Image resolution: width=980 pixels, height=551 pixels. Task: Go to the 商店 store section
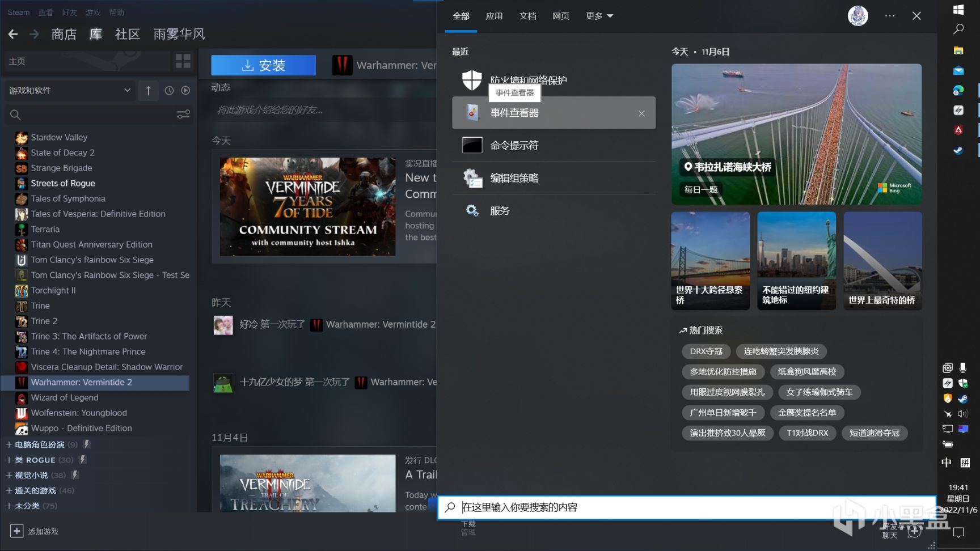pyautogui.click(x=64, y=35)
